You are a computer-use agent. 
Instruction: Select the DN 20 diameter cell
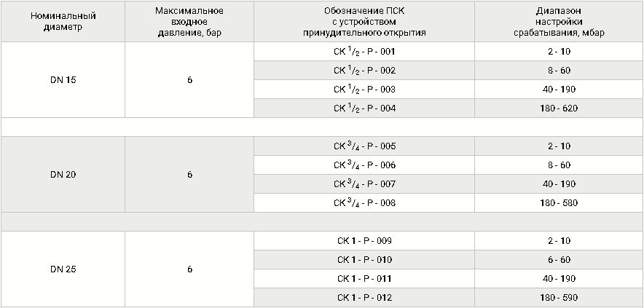[x=63, y=175]
